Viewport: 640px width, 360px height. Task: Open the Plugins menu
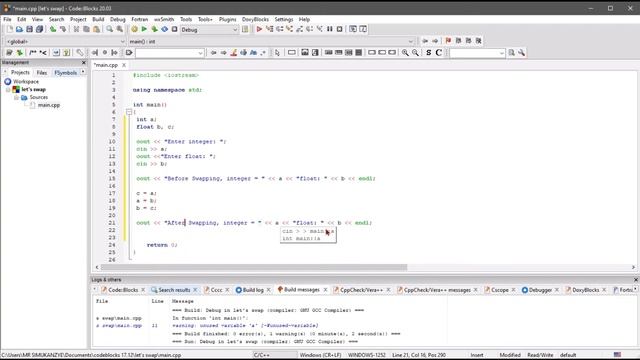click(227, 19)
